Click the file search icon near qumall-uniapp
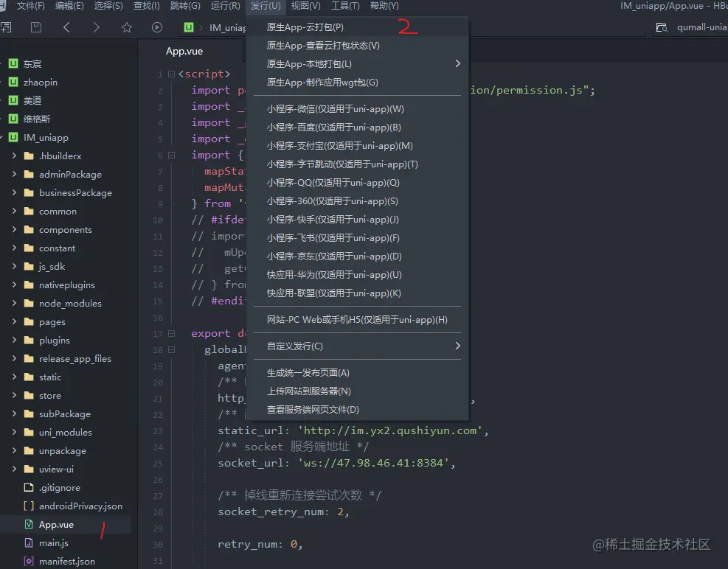 [x=662, y=27]
